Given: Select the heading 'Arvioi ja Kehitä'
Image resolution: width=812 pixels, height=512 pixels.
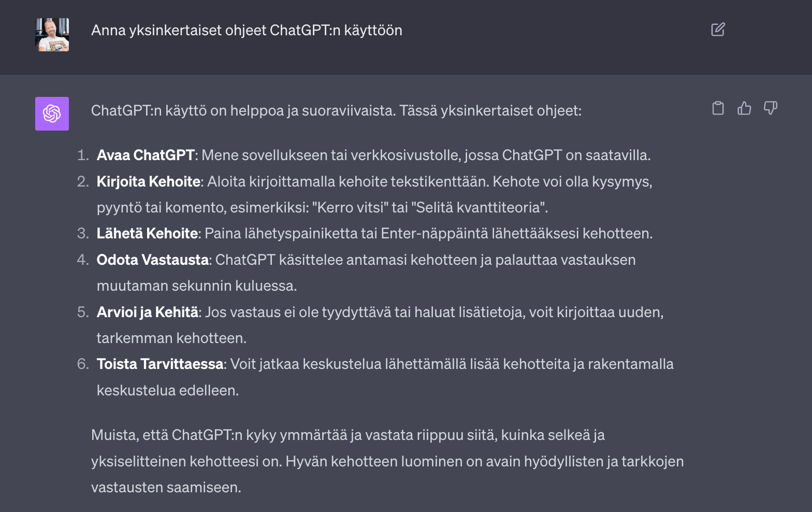Looking at the screenshot, I should tap(147, 311).
